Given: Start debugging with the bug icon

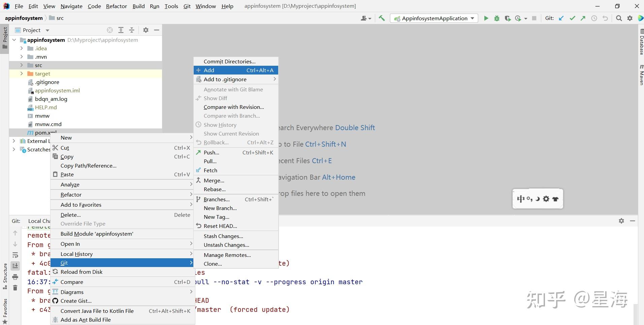Looking at the screenshot, I should tap(497, 18).
